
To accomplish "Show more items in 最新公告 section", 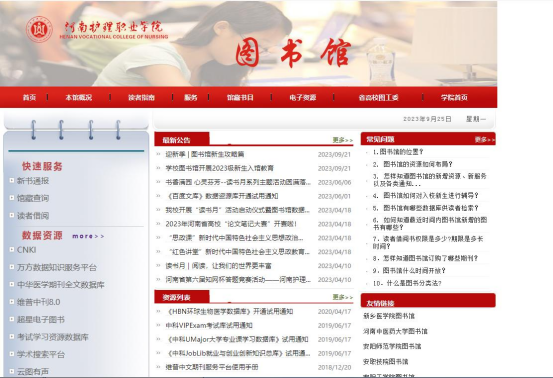I will tap(342, 140).
